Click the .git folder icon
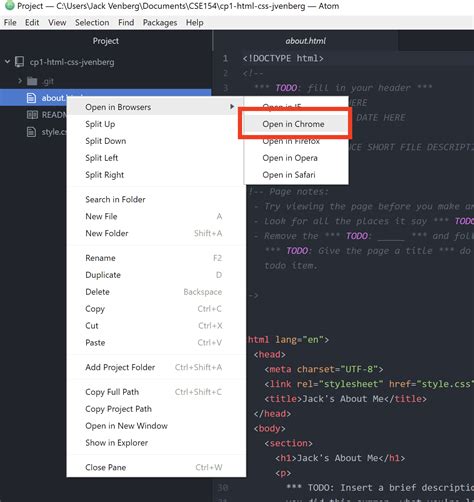The image size is (474, 502). (32, 81)
